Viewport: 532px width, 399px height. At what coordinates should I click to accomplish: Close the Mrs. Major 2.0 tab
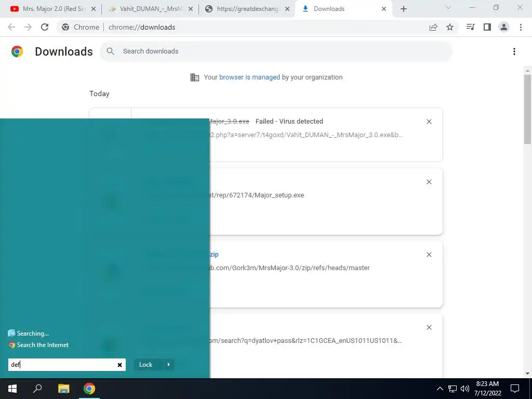pyautogui.click(x=94, y=9)
